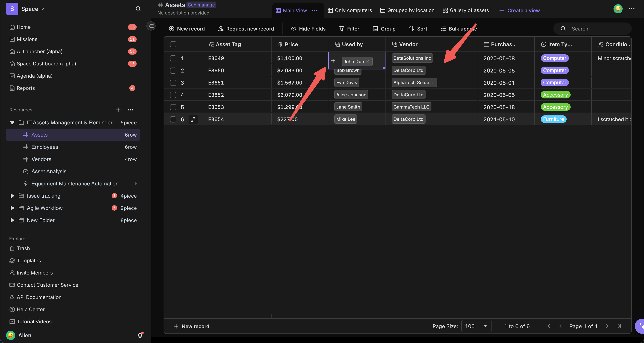The height and width of the screenshot is (343, 644).
Task: Open the AI assistant sparkle button
Action: pyautogui.click(x=640, y=326)
